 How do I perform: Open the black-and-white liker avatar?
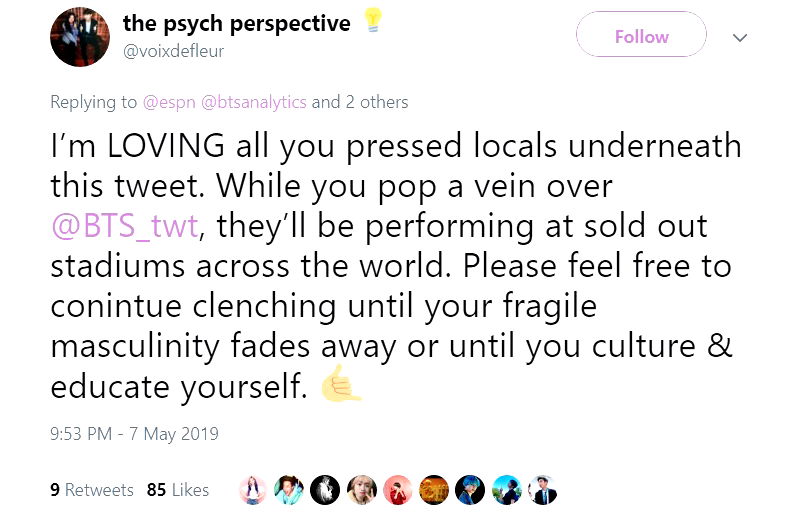pyautogui.click(x=325, y=490)
